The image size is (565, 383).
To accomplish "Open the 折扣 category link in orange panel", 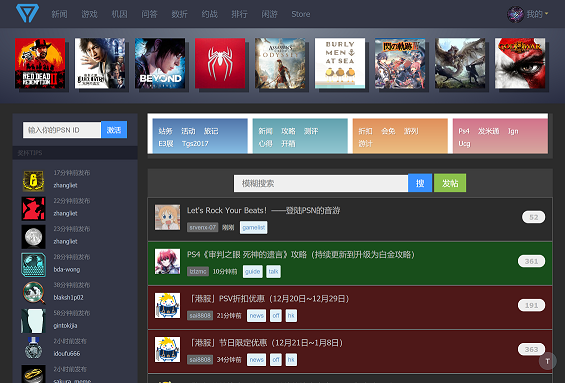I will (x=365, y=131).
